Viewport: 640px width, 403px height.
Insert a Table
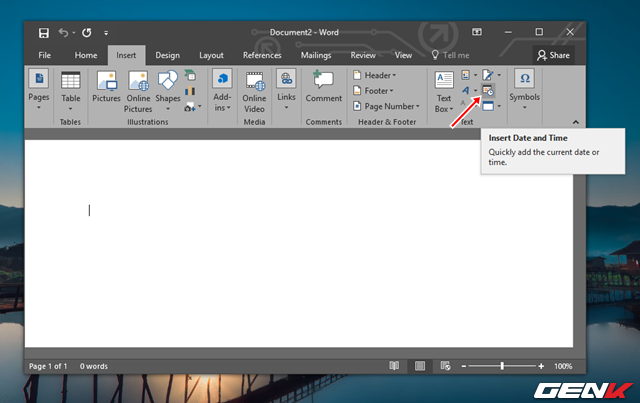(71, 91)
